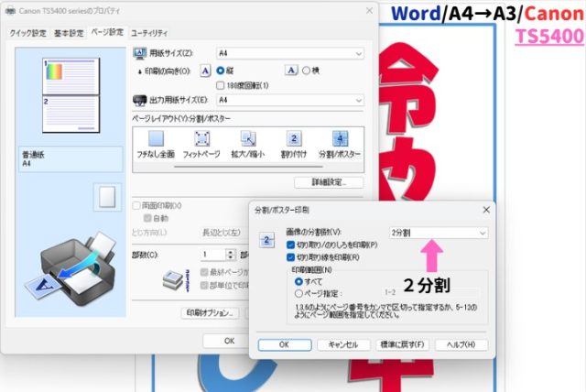Switch to the ユーティリティ tab
Screen dimensions: 586x392
pos(147,32)
